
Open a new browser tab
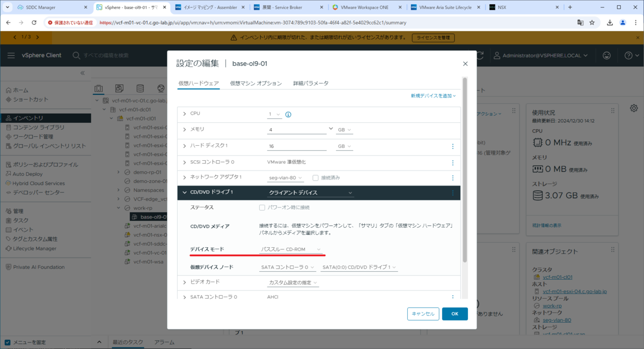[x=570, y=8]
